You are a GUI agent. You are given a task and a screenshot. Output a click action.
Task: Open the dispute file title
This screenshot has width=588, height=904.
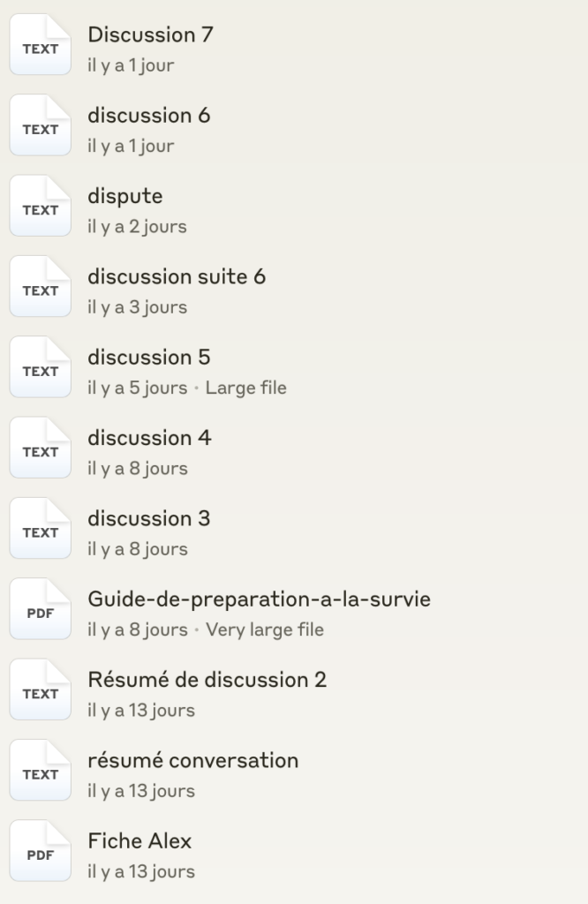(x=124, y=196)
